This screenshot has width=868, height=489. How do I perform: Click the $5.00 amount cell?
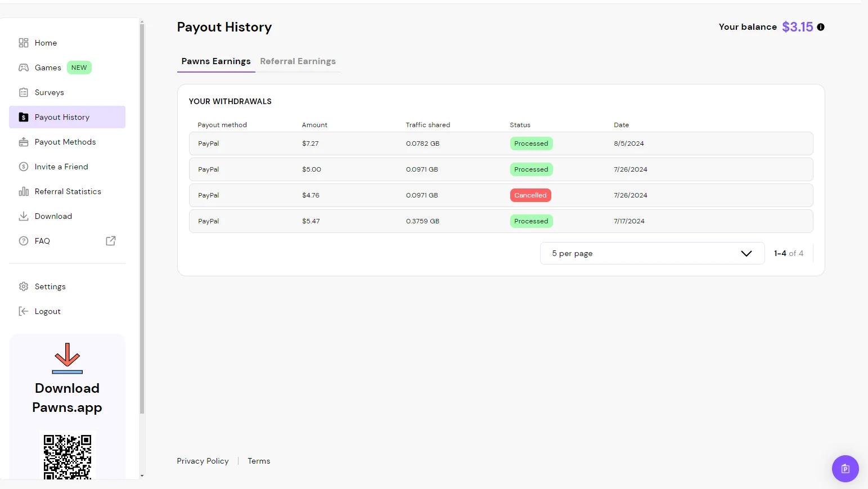point(312,169)
